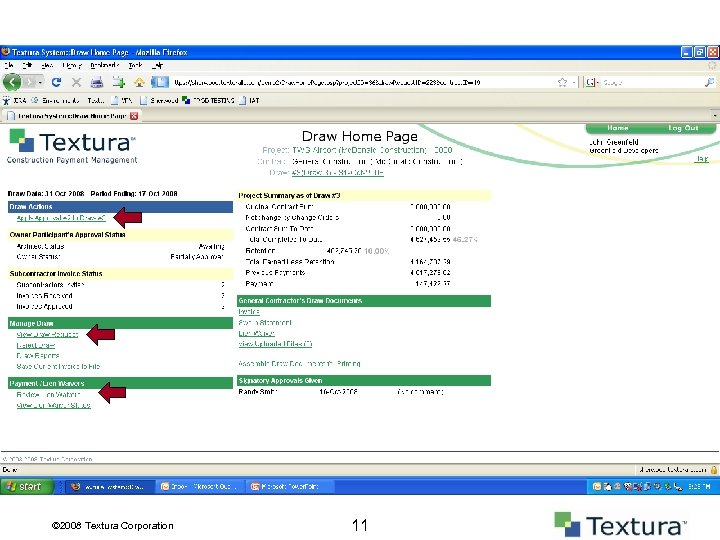Reload the page with the refresh icon
This screenshot has height=540, width=720.
(56, 82)
